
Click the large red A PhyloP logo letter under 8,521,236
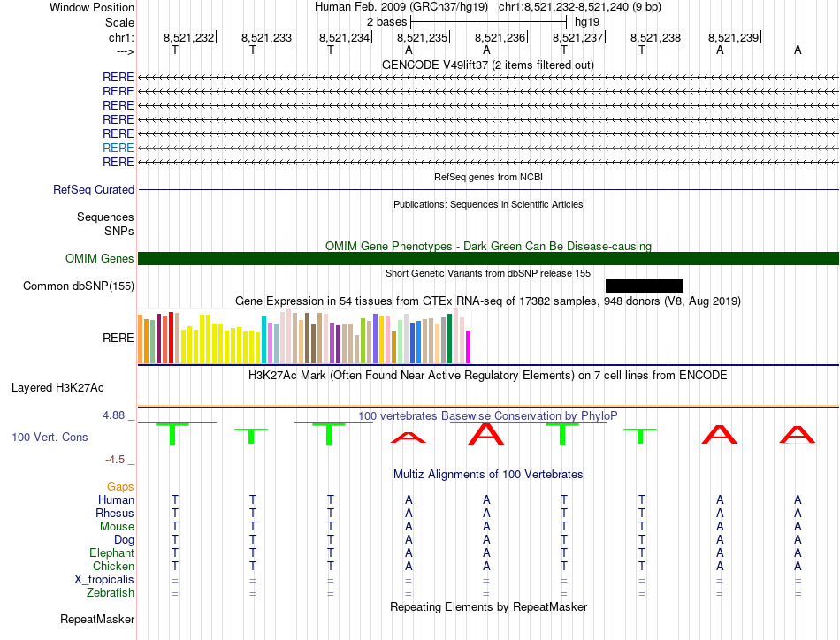tap(486, 434)
